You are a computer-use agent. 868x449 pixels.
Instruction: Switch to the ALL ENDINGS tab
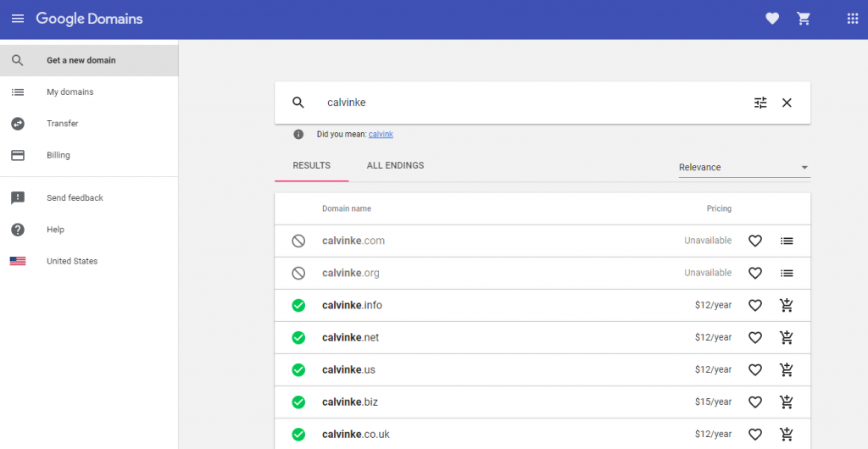click(x=395, y=165)
